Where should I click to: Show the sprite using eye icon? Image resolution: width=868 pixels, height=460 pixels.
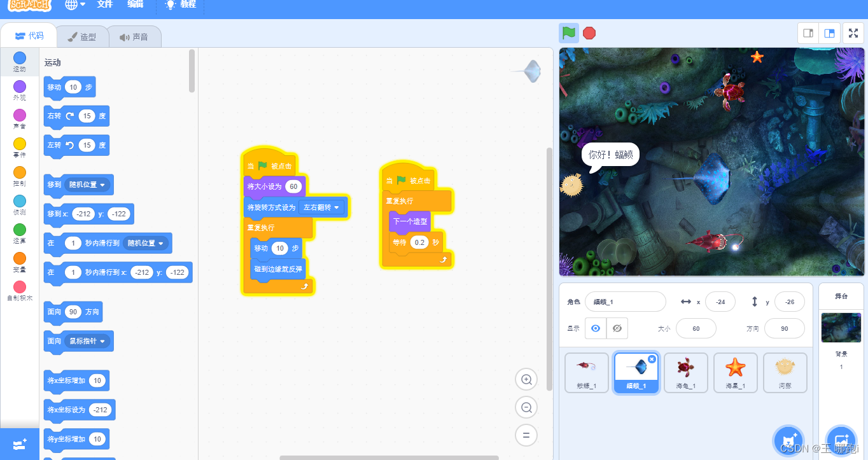pos(596,328)
